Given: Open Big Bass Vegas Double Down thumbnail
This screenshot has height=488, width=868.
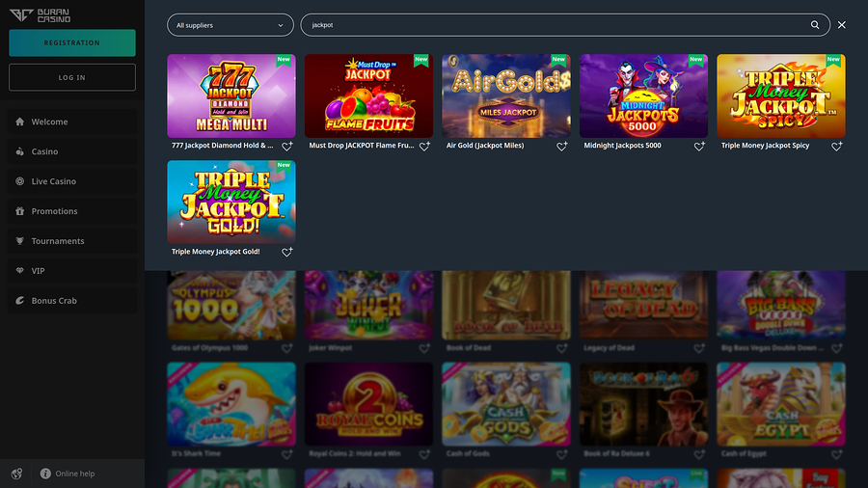Looking at the screenshot, I should click(x=781, y=305).
